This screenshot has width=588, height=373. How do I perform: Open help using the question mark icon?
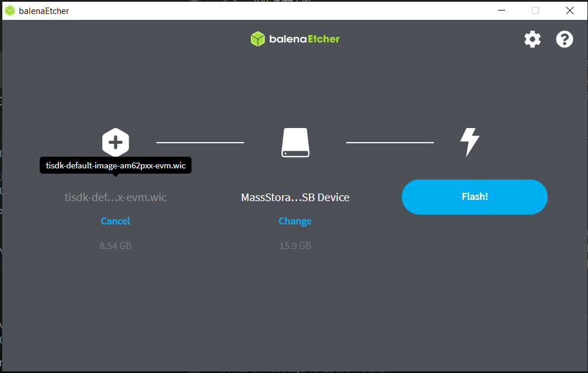[x=564, y=39]
